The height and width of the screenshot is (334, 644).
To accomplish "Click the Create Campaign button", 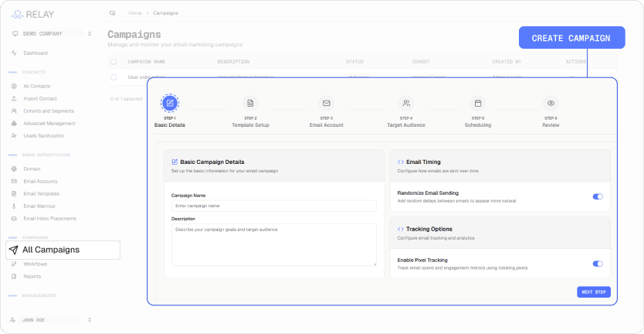I will coord(571,38).
